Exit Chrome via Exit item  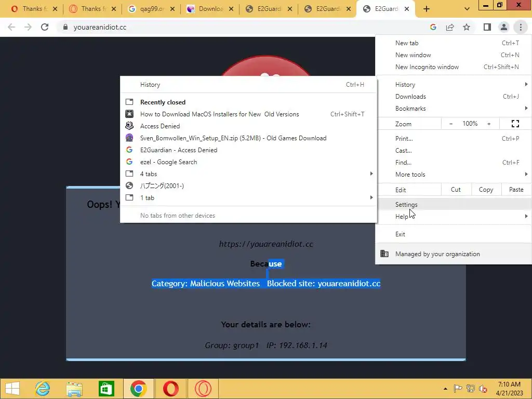(453, 234)
